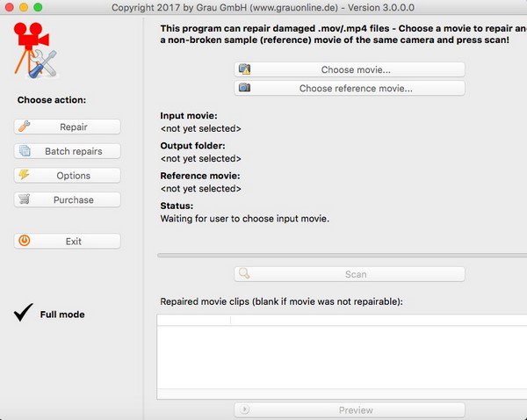The width and height of the screenshot is (527, 420).
Task: Click the shopping cart Purchase icon
Action: [25, 199]
